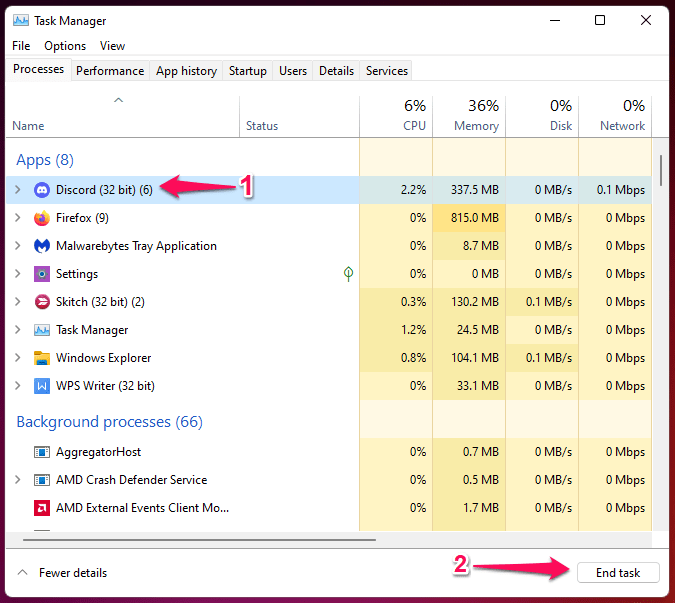Click the Malwarebytes Tray Application icon

42,246
